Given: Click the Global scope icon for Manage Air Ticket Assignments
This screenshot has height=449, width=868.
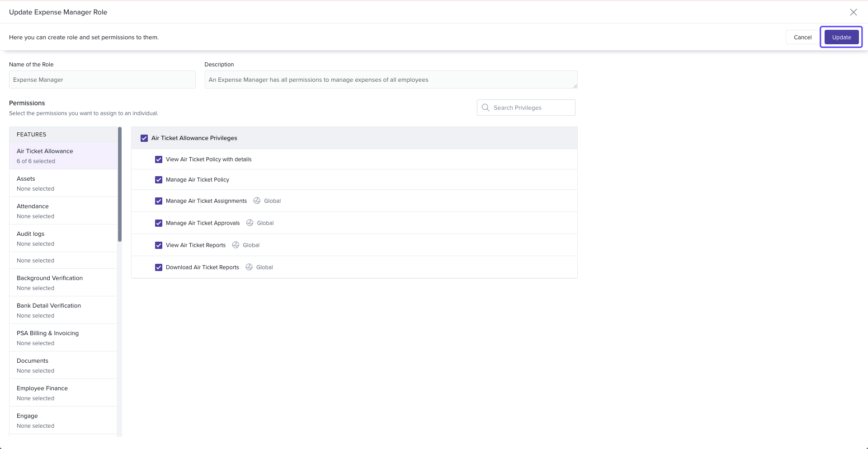Looking at the screenshot, I should (257, 201).
